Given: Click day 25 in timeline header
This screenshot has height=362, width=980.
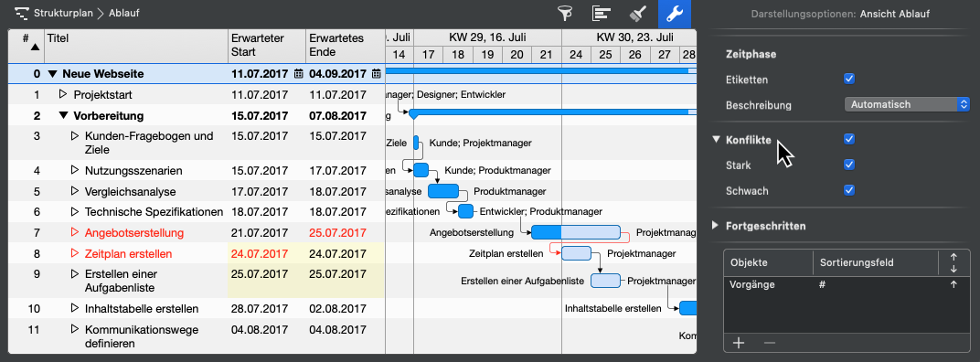Looking at the screenshot, I should [x=605, y=55].
